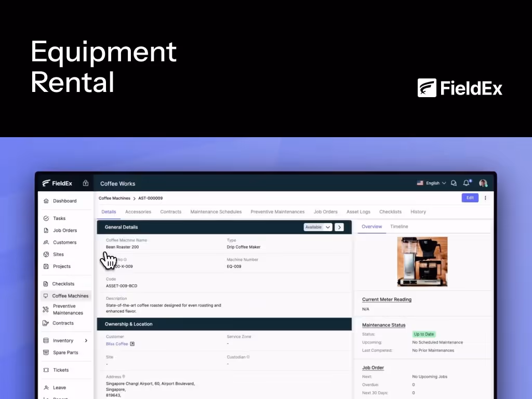Open the Maintenance Schedules tab
The image size is (532, 399).
[x=216, y=212]
